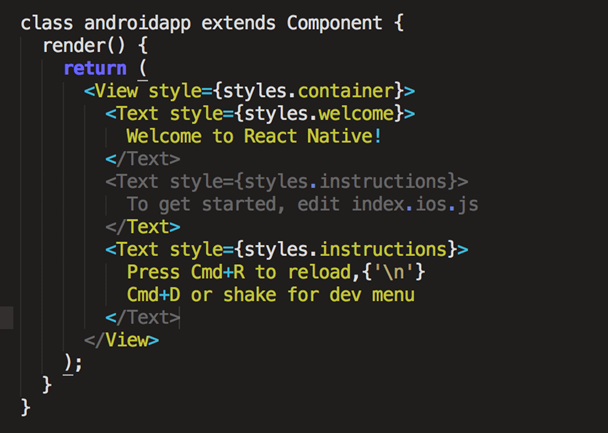608x433 pixels.
Task: Click the closing ');' of return statement
Action: click(73, 364)
